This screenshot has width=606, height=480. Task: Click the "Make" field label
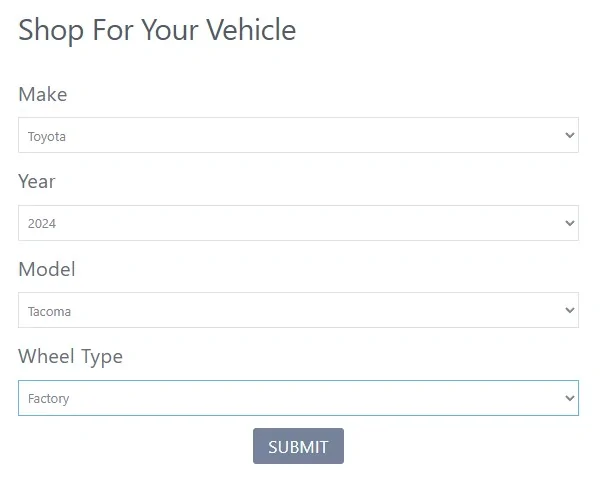[43, 94]
